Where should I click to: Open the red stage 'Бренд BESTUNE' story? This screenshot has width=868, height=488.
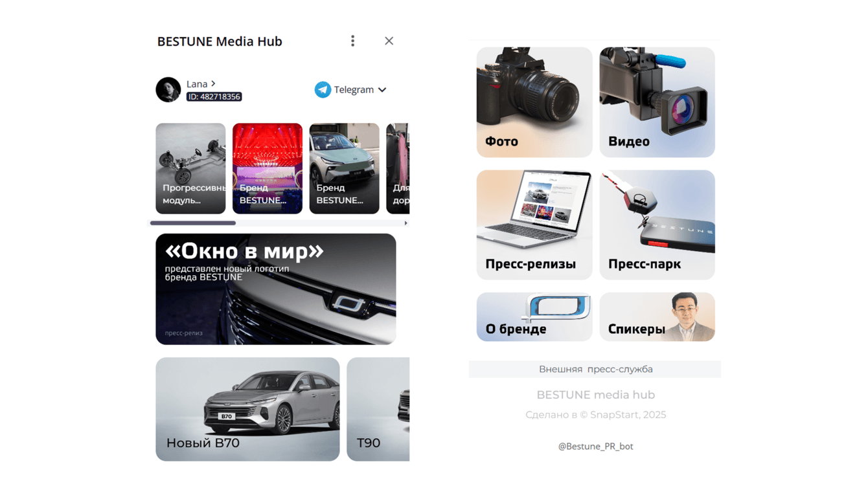pyautogui.click(x=268, y=168)
